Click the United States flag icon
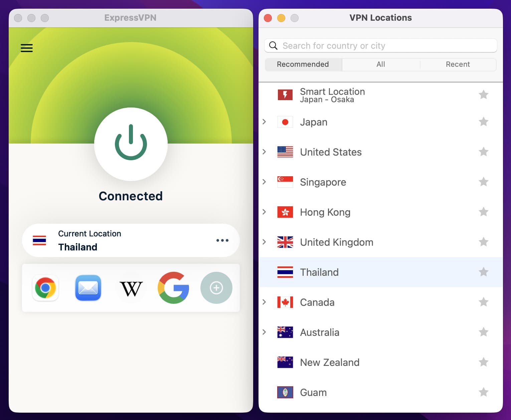 tap(285, 152)
